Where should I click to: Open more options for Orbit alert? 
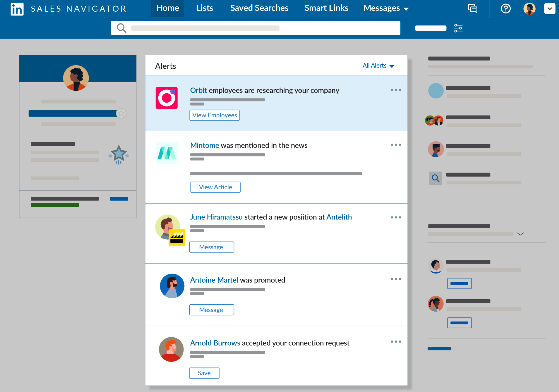[396, 90]
